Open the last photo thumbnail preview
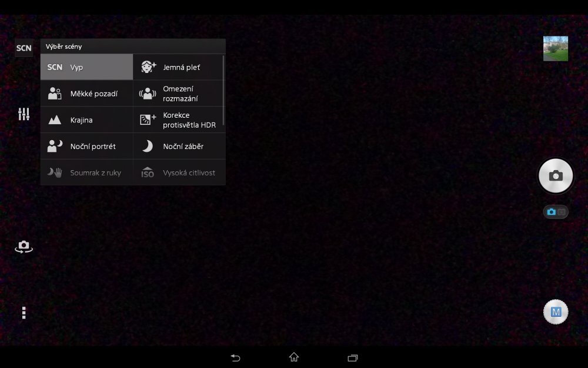This screenshot has width=588, height=368. click(x=555, y=48)
